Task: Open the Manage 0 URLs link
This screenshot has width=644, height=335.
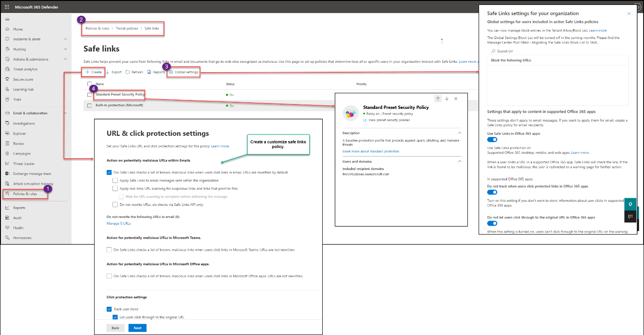Action: tap(119, 223)
